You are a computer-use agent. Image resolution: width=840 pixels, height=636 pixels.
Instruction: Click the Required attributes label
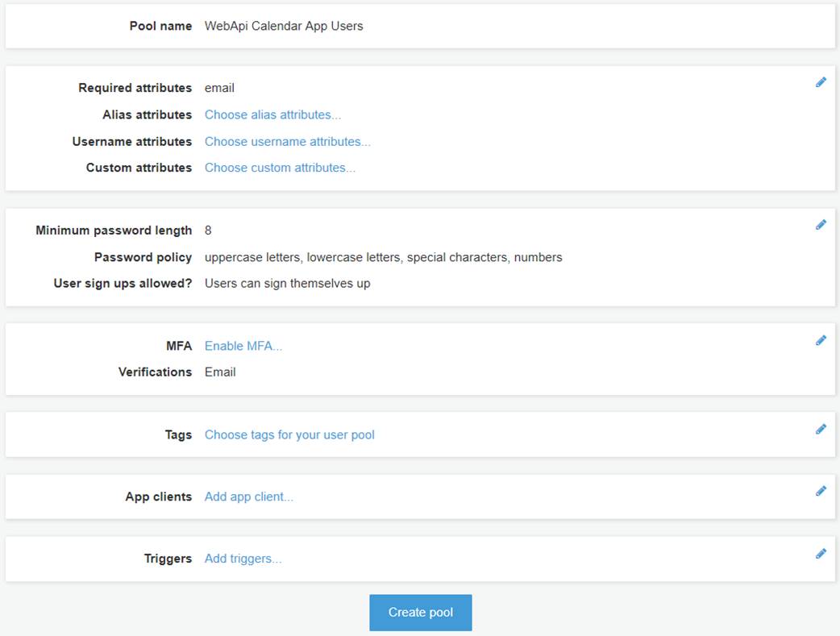coord(135,88)
